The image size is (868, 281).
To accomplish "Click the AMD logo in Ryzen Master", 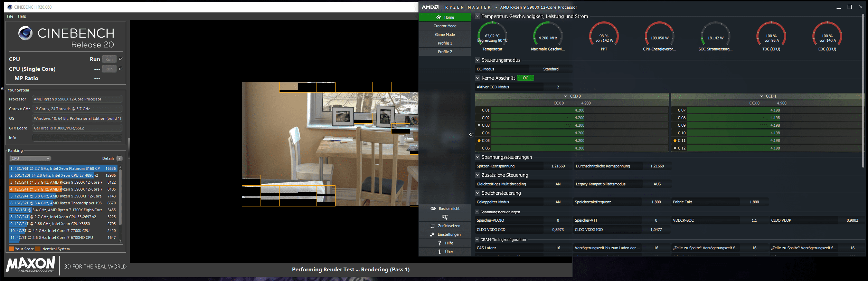I will coord(430,7).
